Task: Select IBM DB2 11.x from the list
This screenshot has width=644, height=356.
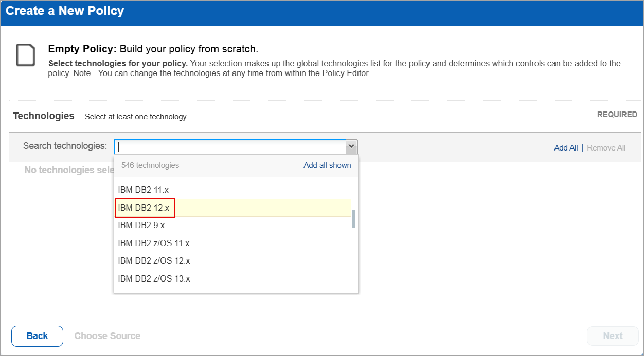Action: [x=234, y=190]
